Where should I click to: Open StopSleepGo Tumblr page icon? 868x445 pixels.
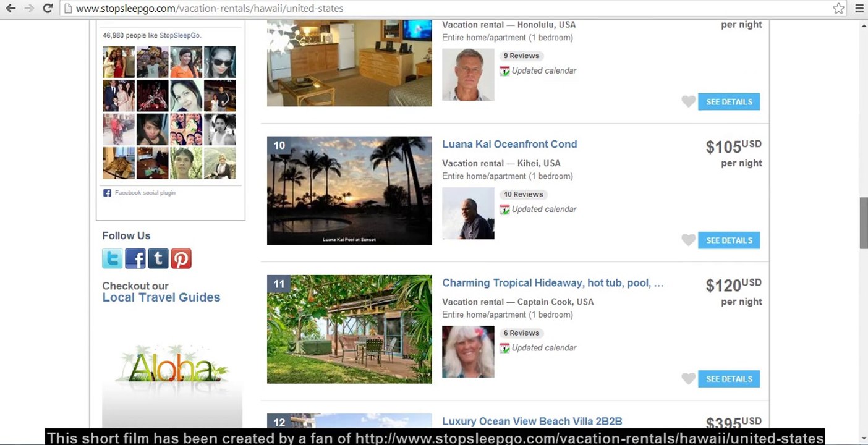(158, 258)
